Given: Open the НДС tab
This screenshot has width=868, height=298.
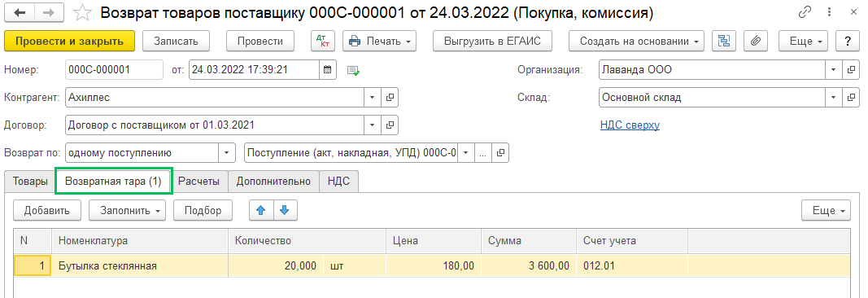Looking at the screenshot, I should point(338,181).
